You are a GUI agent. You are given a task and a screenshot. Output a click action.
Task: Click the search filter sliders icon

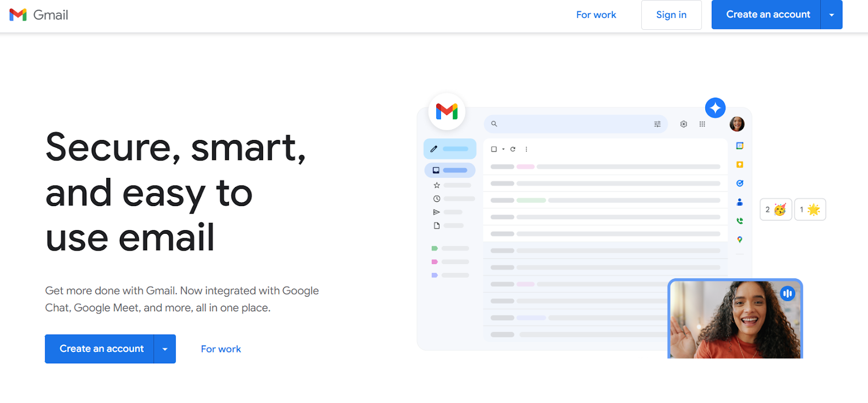pyautogui.click(x=658, y=124)
